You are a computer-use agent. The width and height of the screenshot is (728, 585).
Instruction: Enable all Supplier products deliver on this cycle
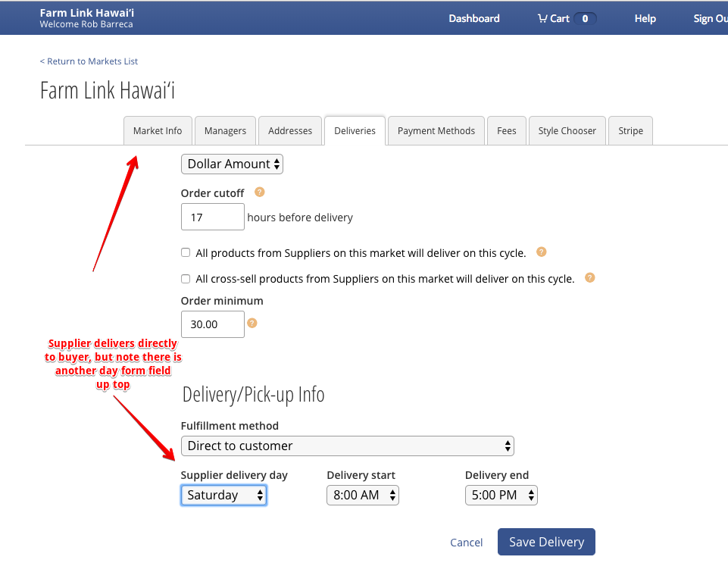pos(186,252)
